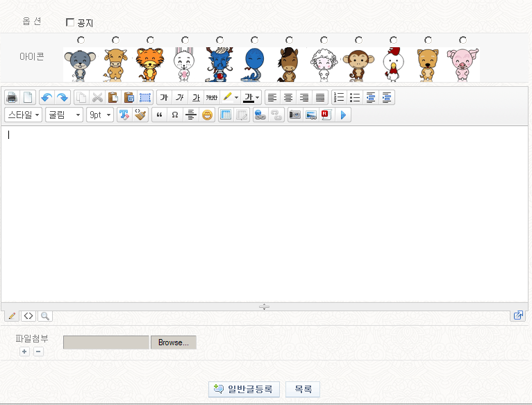This screenshot has height=405, width=532.
Task: Select the snake icon radio button
Action: [x=254, y=40]
